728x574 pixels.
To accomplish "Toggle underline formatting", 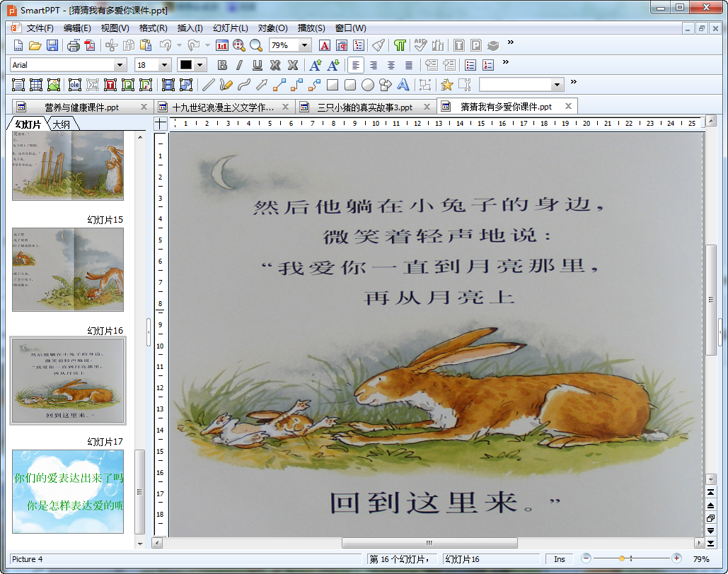I will pos(258,65).
